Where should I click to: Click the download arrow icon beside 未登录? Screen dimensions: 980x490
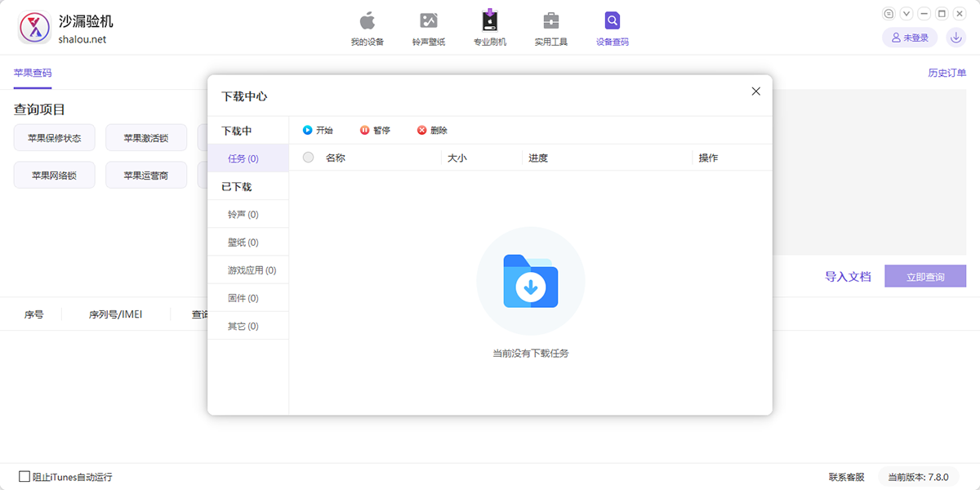[955, 38]
